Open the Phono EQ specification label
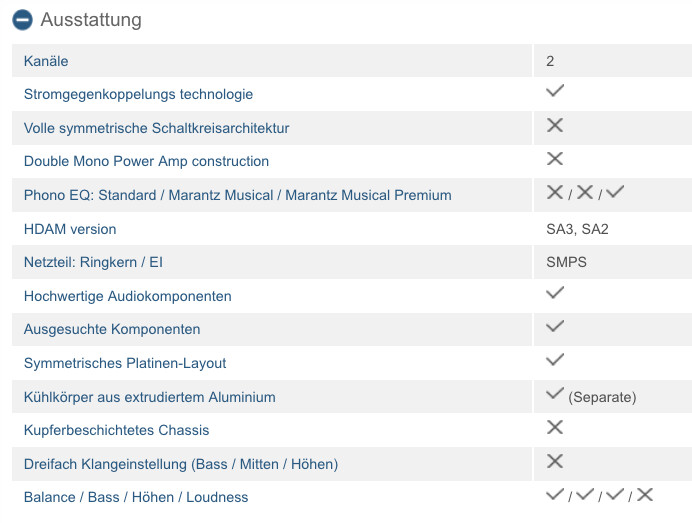692x523 pixels. pyautogui.click(x=237, y=195)
